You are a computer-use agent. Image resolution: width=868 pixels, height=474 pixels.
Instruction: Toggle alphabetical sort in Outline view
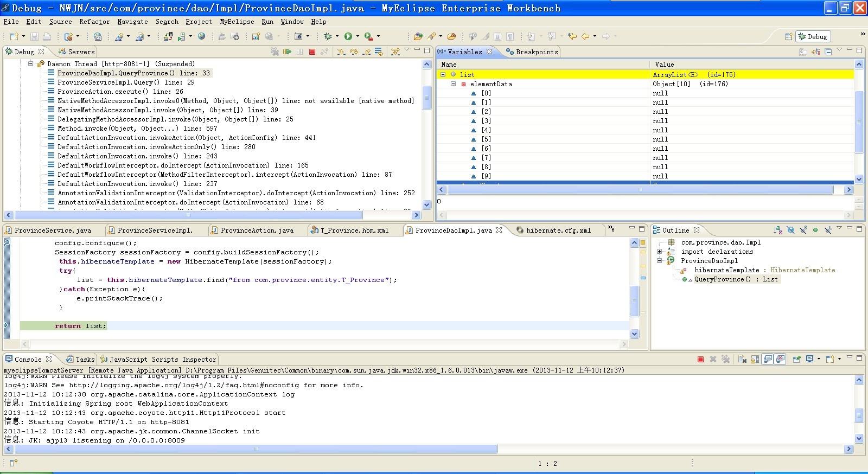[778, 230]
